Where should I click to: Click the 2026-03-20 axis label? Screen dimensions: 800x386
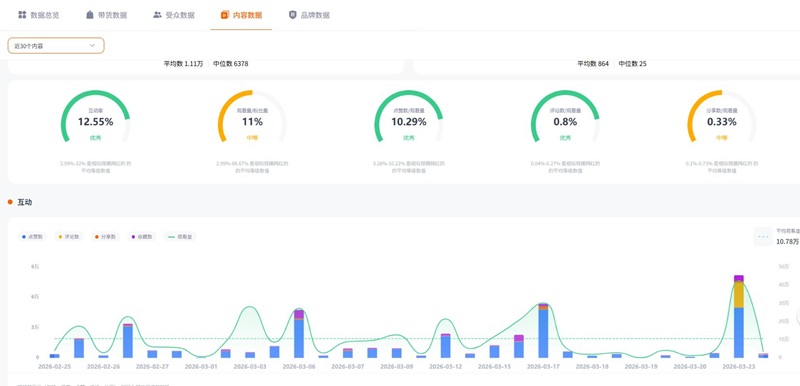click(690, 367)
